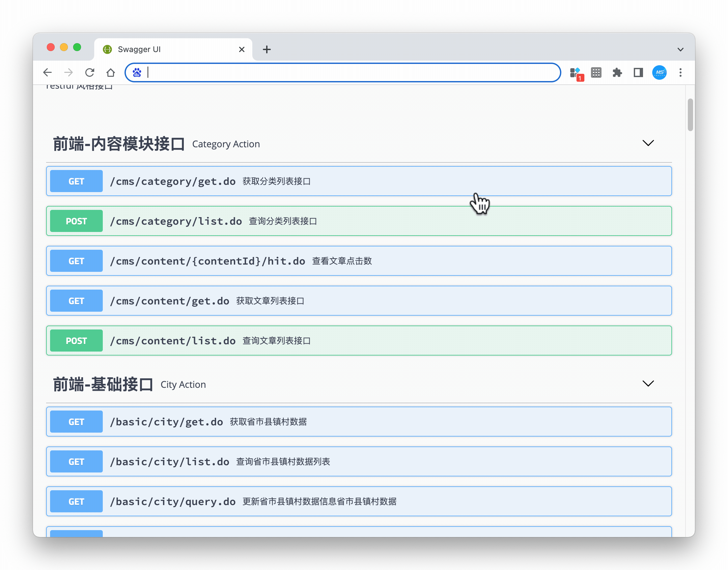
Task: Click the browser forward arrow
Action: 69,72
